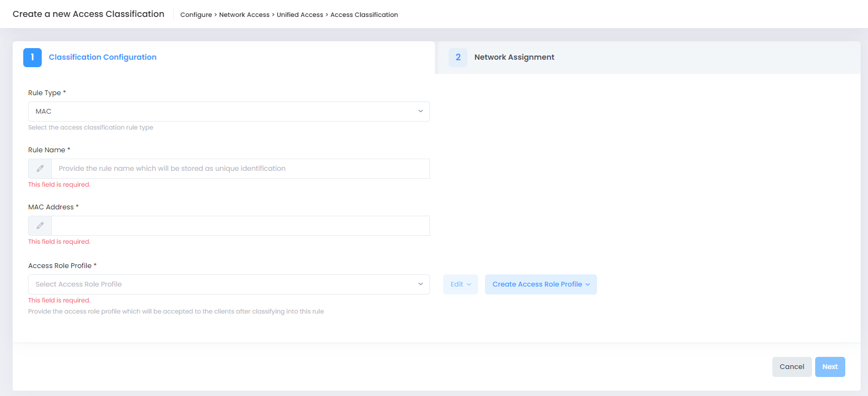
Task: Click the pencil icon beside MAC Address
Action: tap(40, 226)
